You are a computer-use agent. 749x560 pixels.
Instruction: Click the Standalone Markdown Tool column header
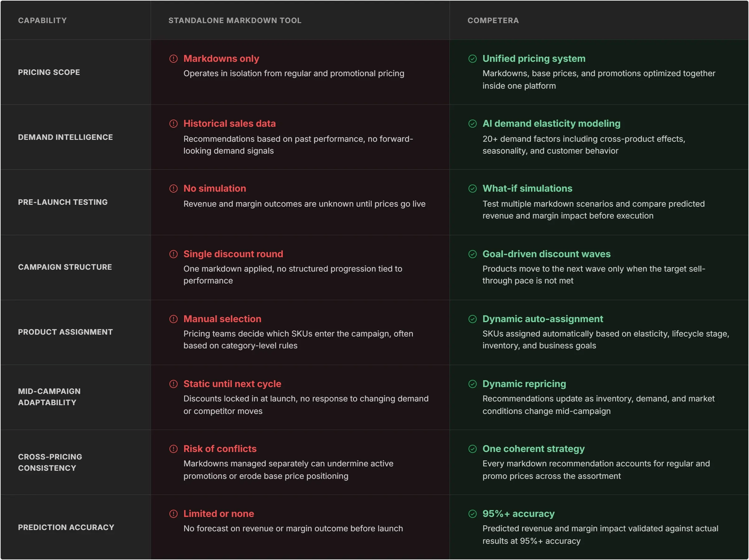(235, 20)
